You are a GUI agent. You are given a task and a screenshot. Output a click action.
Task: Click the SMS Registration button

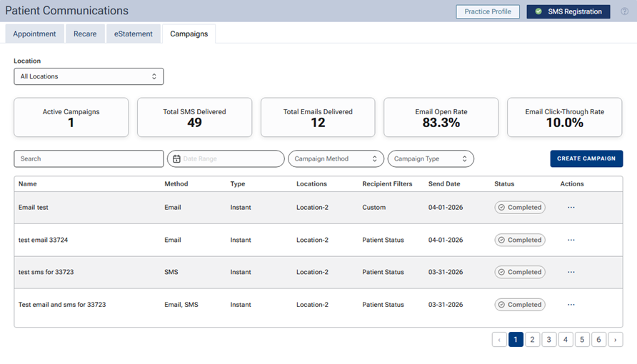(568, 11)
